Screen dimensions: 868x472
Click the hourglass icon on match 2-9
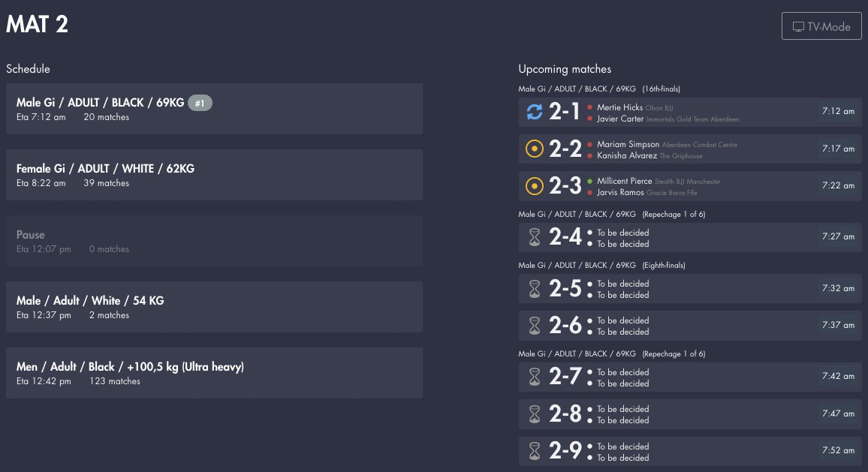click(x=534, y=450)
